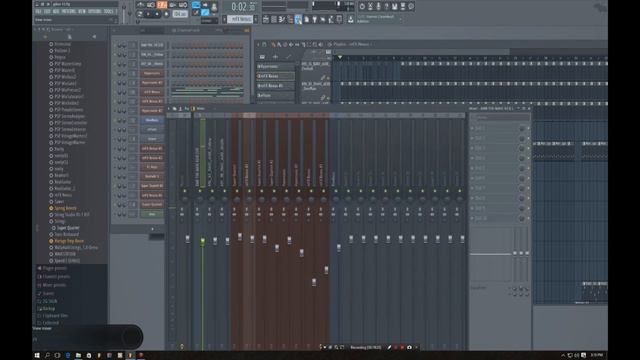Open the undo history icon
The width and height of the screenshot is (640, 360).
click(x=362, y=6)
